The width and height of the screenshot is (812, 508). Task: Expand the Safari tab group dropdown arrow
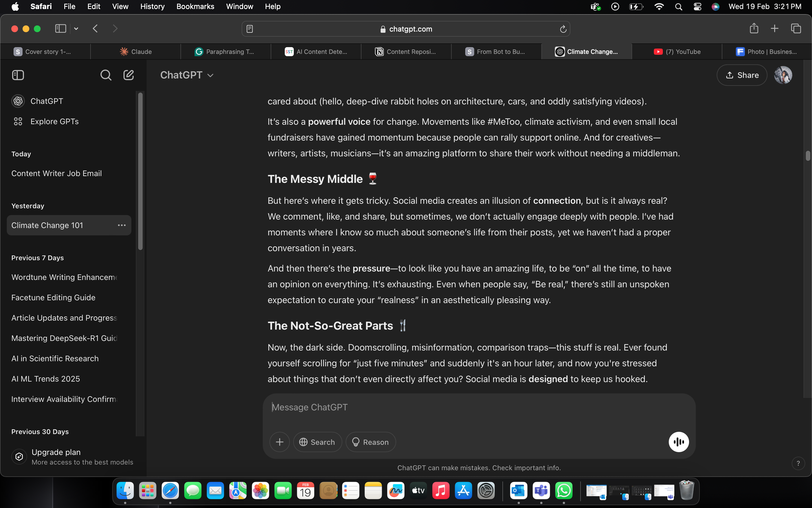pyautogui.click(x=76, y=29)
